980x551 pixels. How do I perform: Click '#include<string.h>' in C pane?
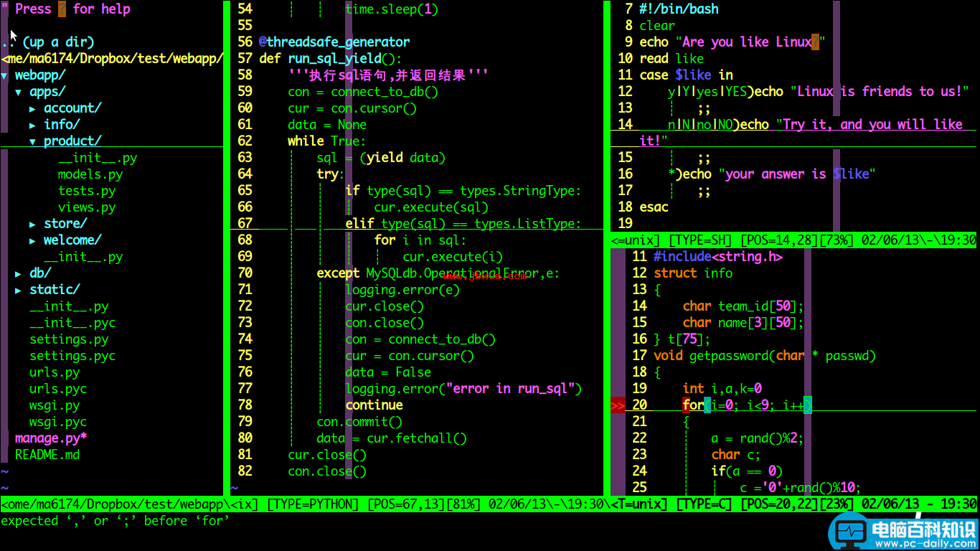click(718, 257)
